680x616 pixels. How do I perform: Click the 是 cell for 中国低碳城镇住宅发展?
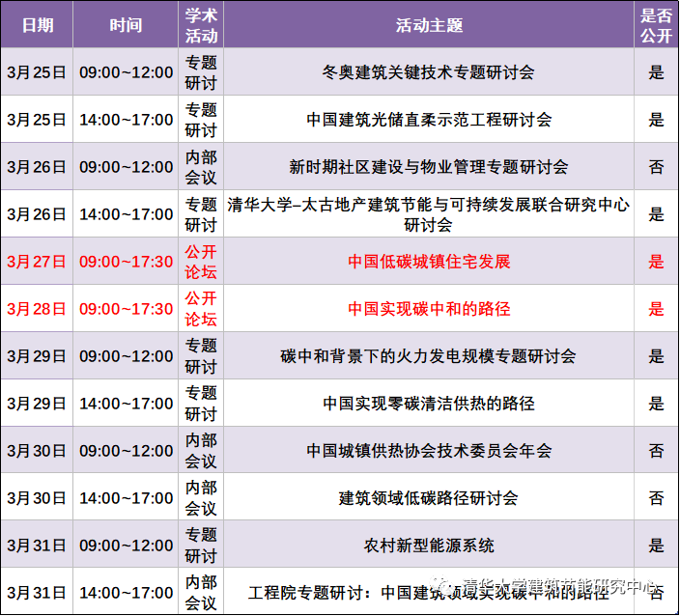(x=656, y=262)
